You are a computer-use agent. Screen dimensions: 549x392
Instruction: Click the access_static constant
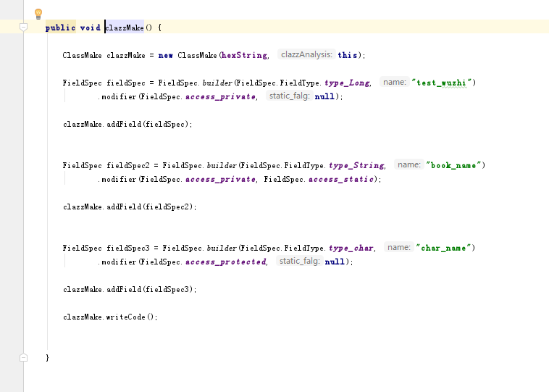point(341,180)
